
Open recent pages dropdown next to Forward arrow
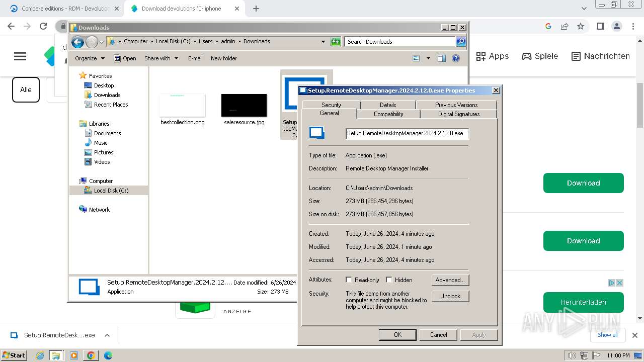click(x=101, y=42)
